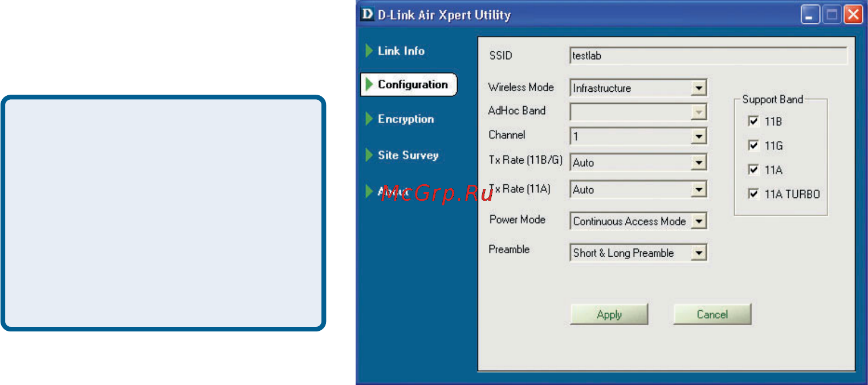The width and height of the screenshot is (868, 385).
Task: Open the Wireless Mode dropdown
Action: pyautogui.click(x=698, y=88)
